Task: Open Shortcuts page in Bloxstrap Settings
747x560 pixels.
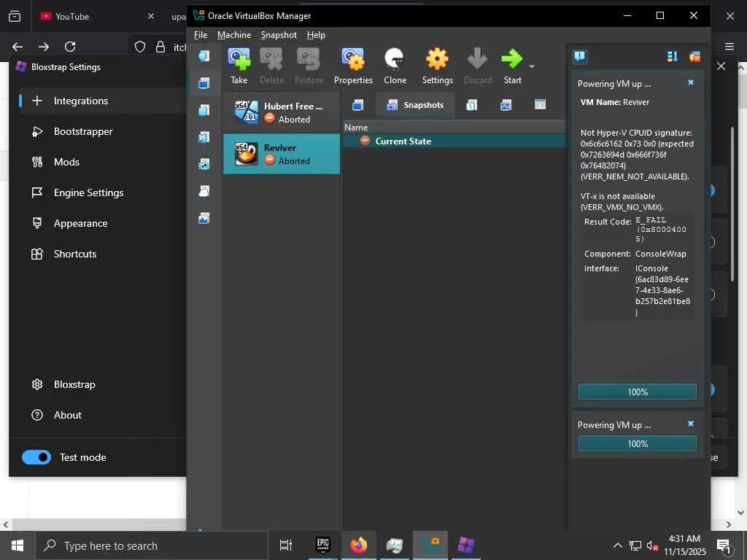Action: [102, 254]
